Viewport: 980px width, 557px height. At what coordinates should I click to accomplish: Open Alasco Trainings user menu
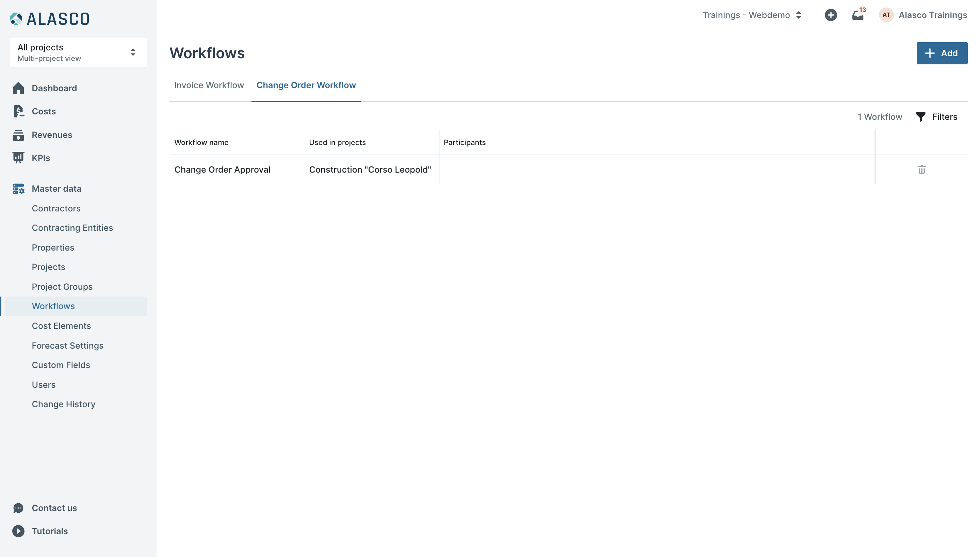click(x=933, y=15)
